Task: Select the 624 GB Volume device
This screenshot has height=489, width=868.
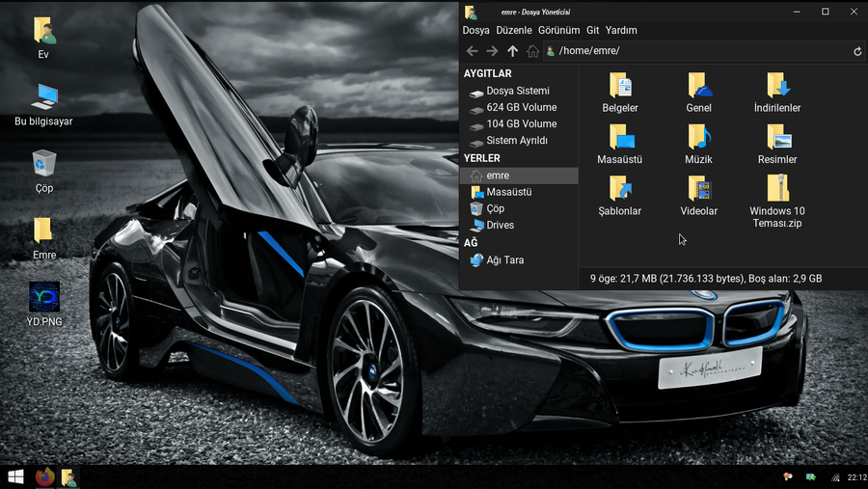Action: [x=519, y=107]
